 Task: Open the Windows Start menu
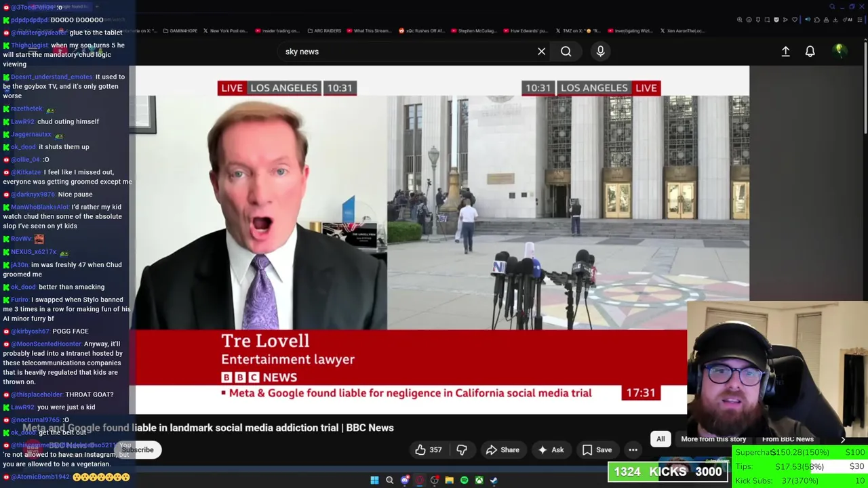click(374, 480)
